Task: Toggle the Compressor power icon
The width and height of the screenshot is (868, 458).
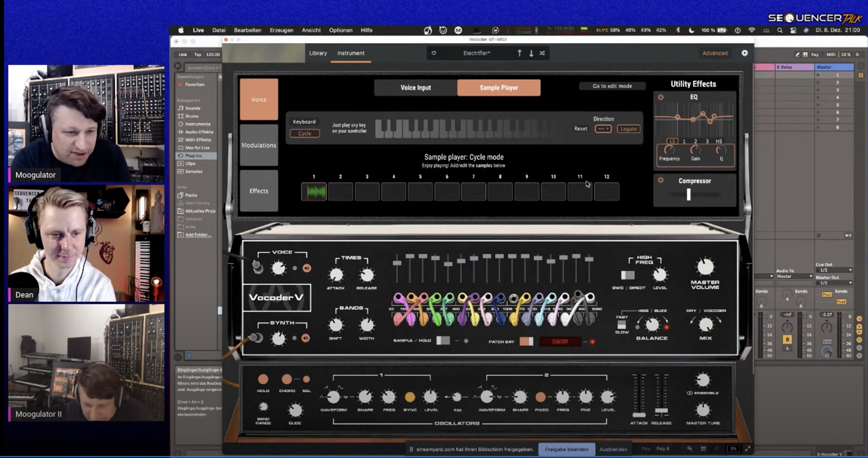Action: tap(661, 180)
